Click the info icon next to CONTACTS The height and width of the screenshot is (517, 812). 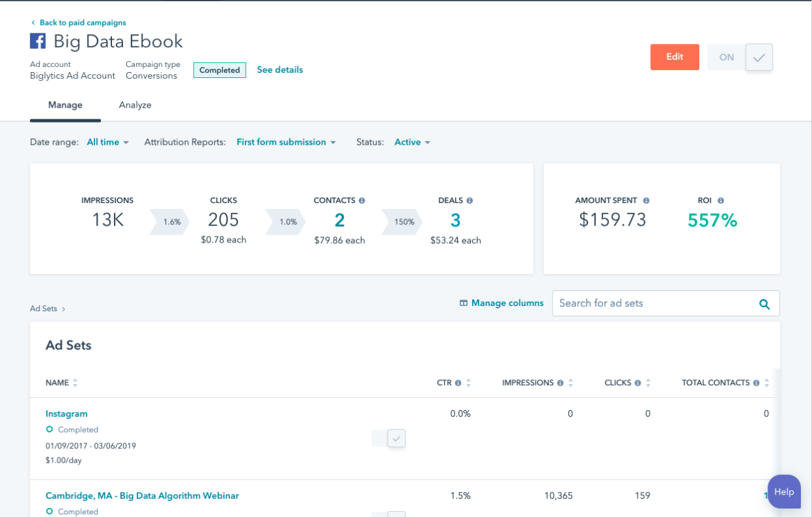(x=362, y=201)
